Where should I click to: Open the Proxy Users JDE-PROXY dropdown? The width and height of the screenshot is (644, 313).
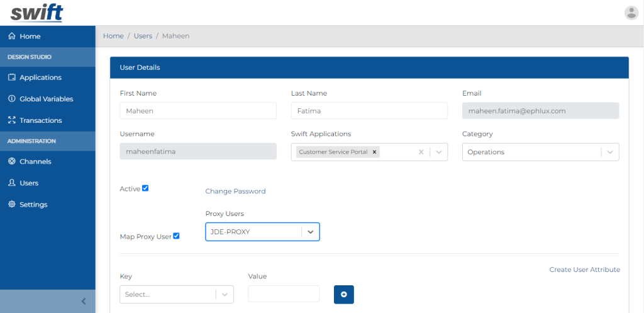(x=310, y=232)
